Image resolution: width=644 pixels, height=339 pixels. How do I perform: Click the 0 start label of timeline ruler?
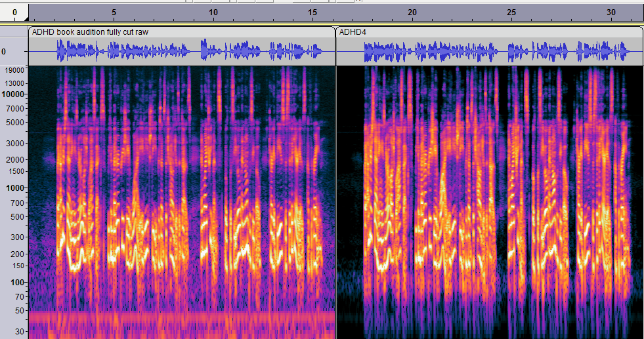click(x=15, y=12)
